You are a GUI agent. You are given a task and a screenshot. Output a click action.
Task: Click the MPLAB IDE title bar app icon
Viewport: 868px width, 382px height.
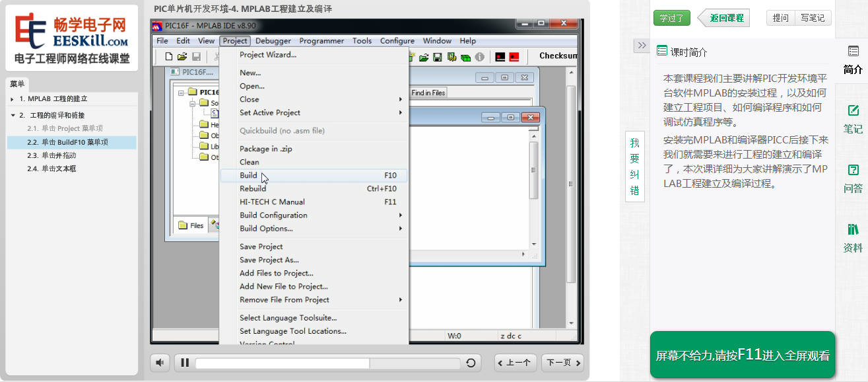pos(157,26)
